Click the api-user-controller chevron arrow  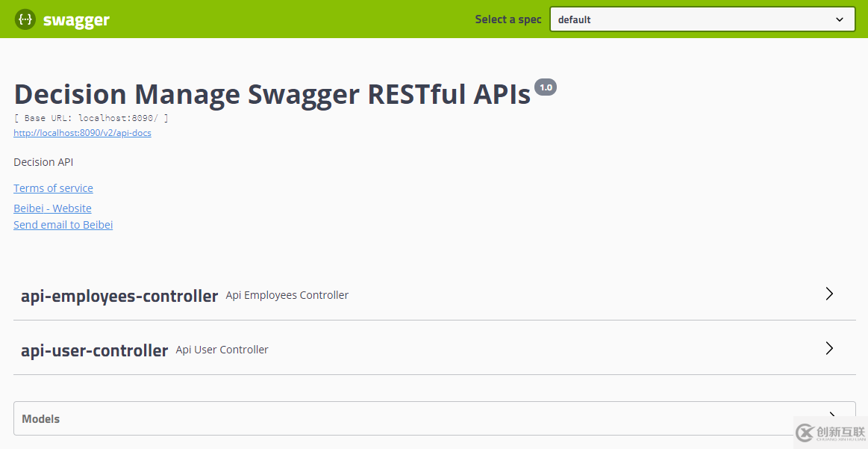pos(829,348)
